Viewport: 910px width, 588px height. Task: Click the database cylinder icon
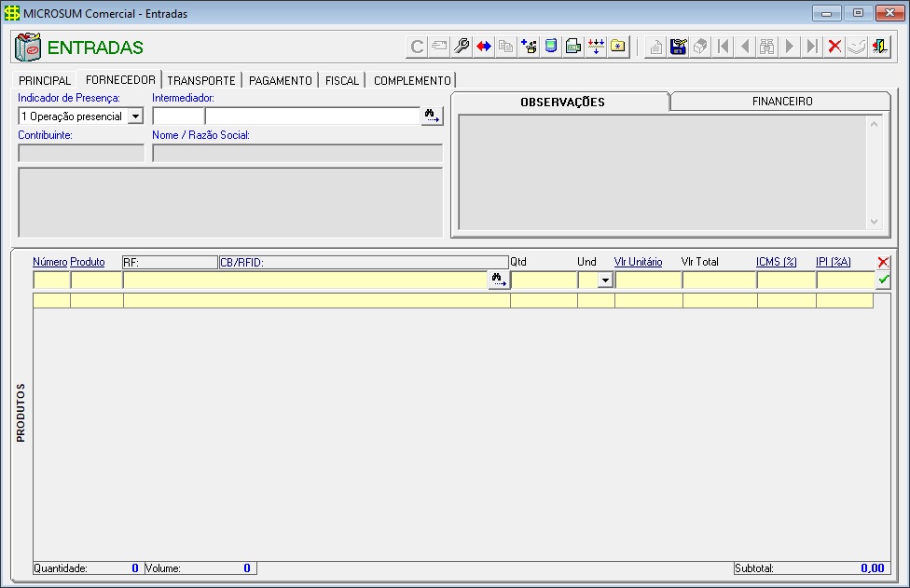(x=551, y=47)
